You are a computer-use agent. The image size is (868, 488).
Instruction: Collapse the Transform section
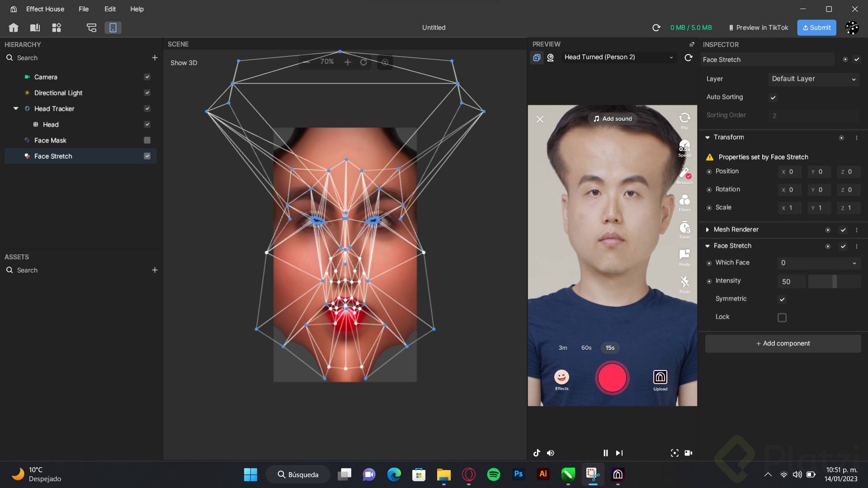[708, 137]
